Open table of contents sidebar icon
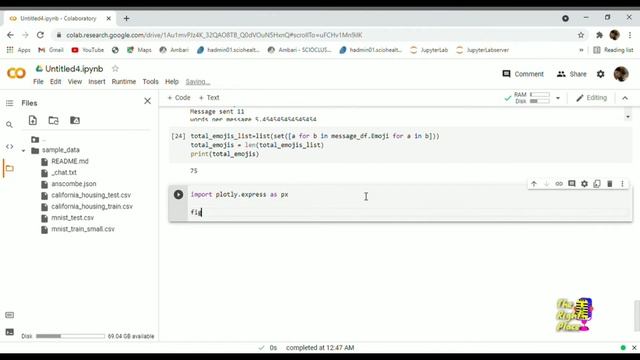The width and height of the screenshot is (640, 360). click(9, 103)
